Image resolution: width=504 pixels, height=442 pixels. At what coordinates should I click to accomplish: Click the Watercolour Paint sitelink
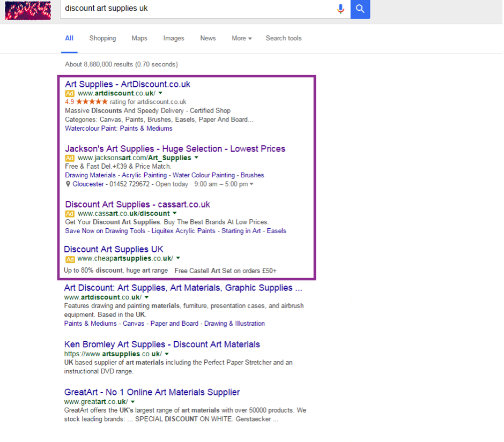pos(91,129)
